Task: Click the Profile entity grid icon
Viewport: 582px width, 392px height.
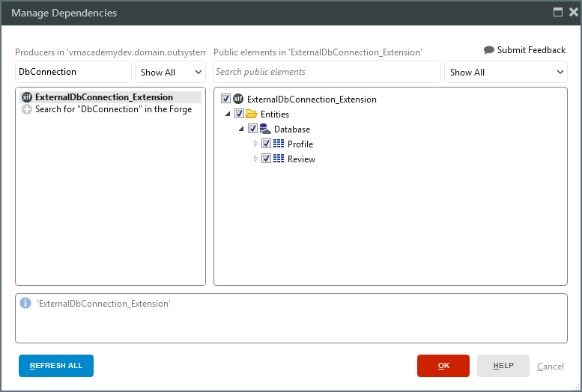Action: point(279,144)
